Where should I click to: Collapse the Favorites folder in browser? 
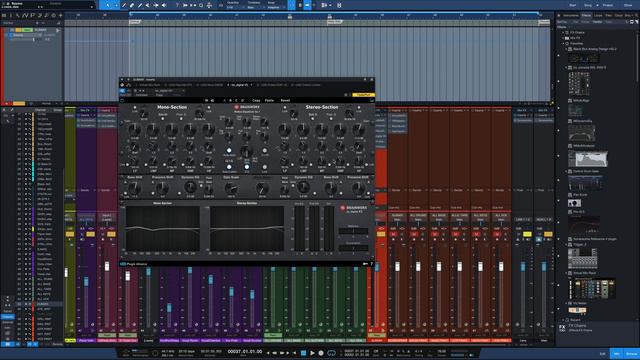(564, 43)
